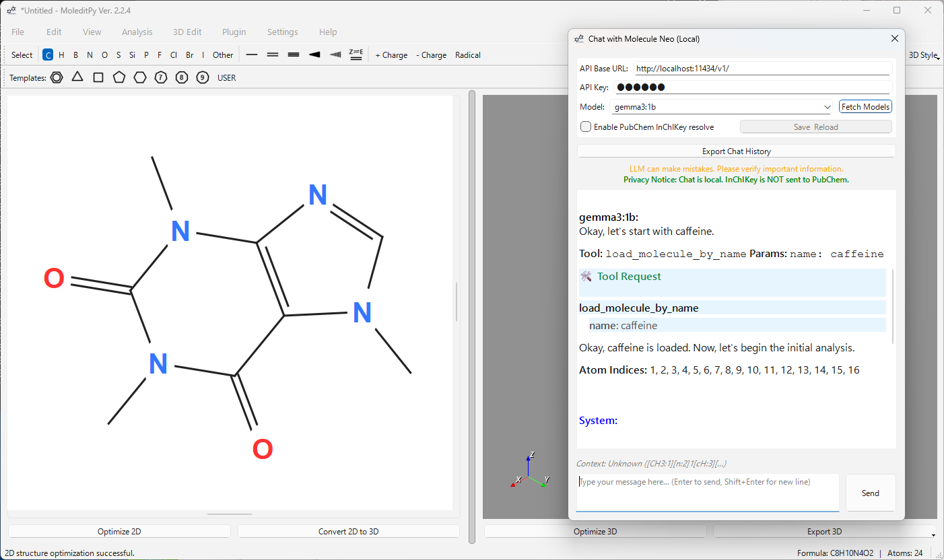The width and height of the screenshot is (944, 560).
Task: Choose the cyclopentane pentagon template
Action: click(x=119, y=77)
